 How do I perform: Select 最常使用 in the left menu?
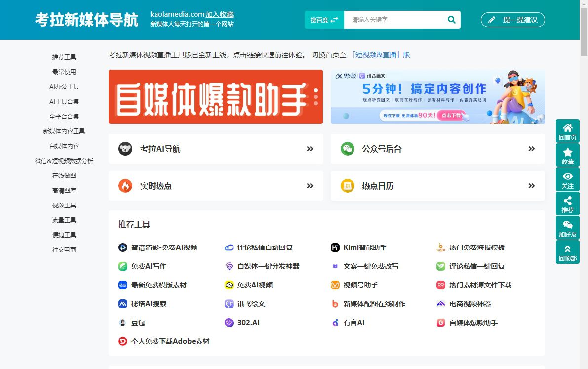point(64,72)
